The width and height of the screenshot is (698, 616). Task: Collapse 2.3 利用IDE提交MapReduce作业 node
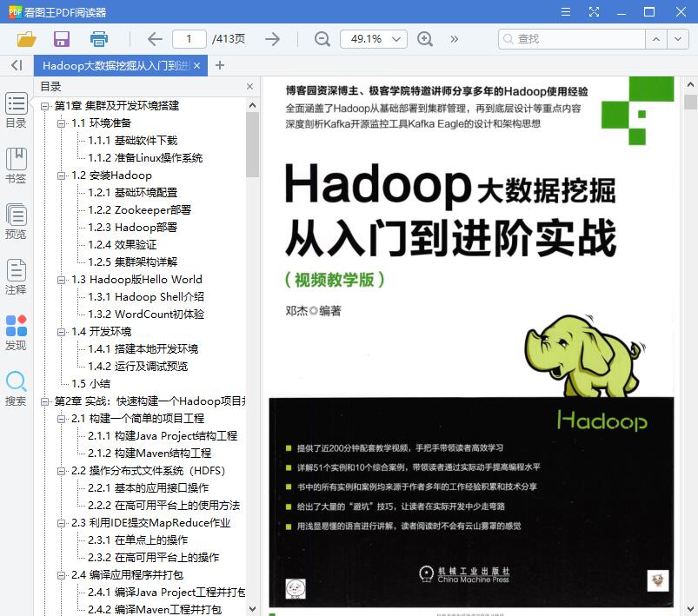click(62, 523)
